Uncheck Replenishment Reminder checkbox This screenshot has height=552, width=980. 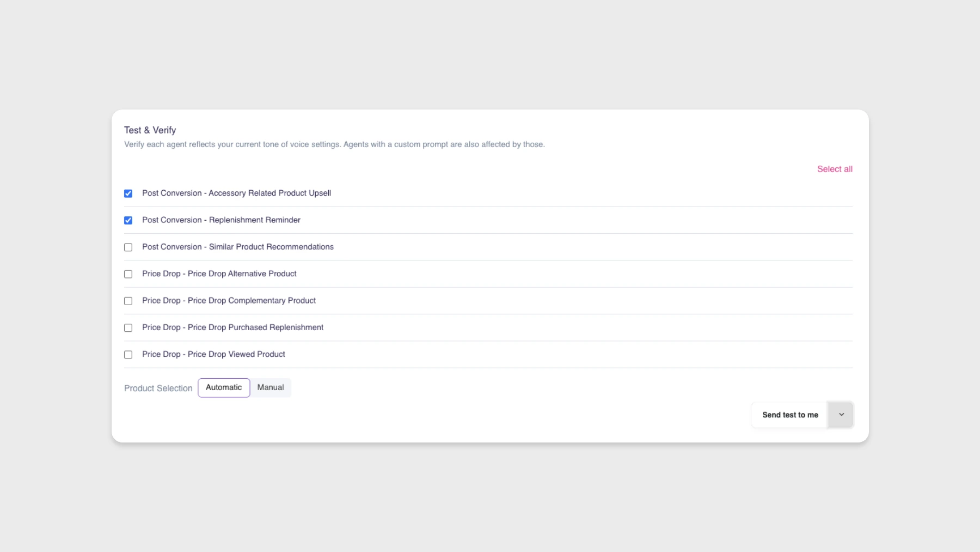[128, 220]
